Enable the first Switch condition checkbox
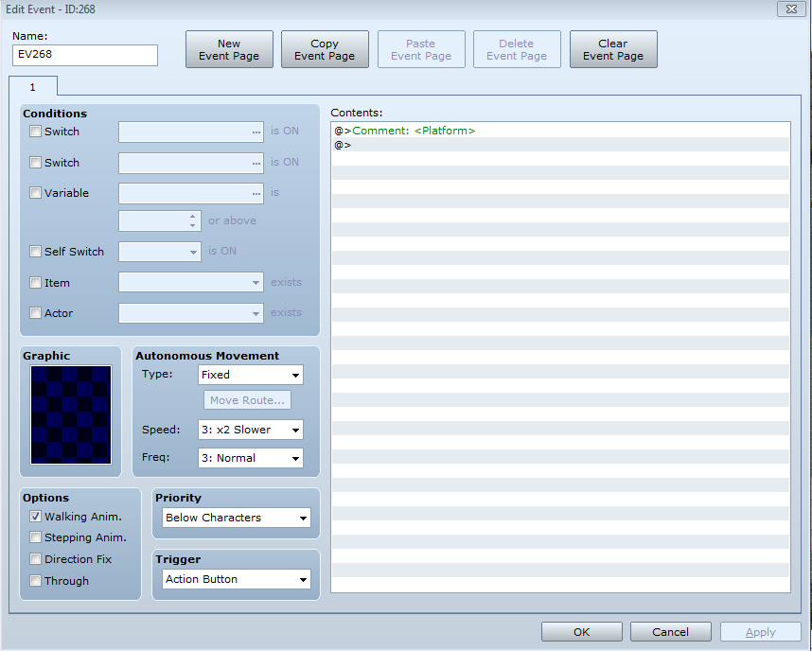 [36, 132]
